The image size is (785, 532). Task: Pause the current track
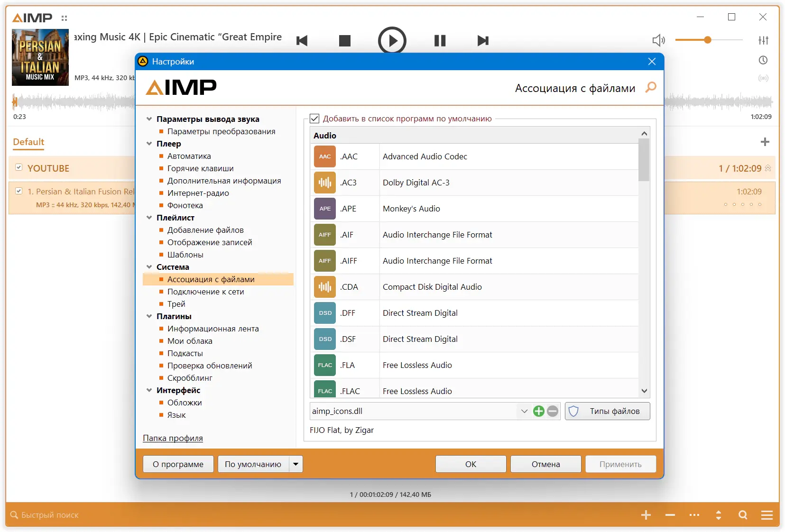pos(440,41)
